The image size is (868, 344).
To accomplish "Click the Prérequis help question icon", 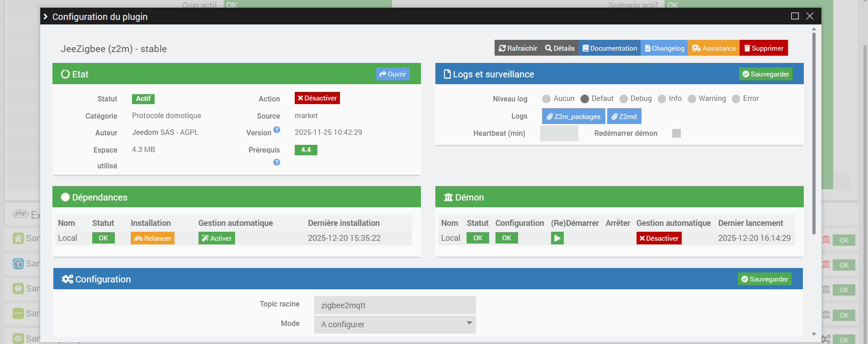I will [277, 162].
